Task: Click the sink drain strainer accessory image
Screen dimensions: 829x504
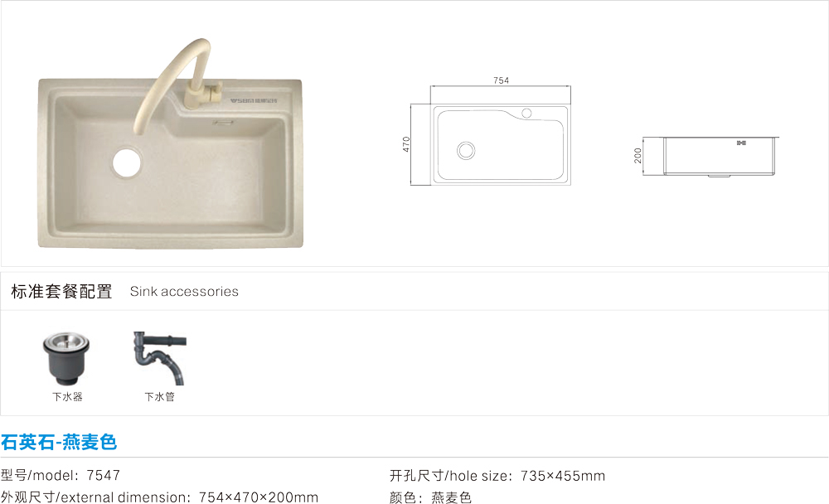Action: coord(66,359)
